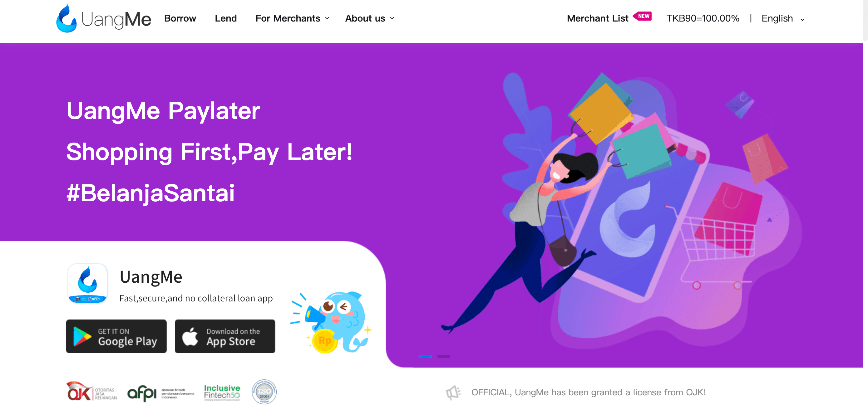The image size is (868, 405).
Task: Click the Inclusive Fintech 50 badge
Action: [222, 392]
